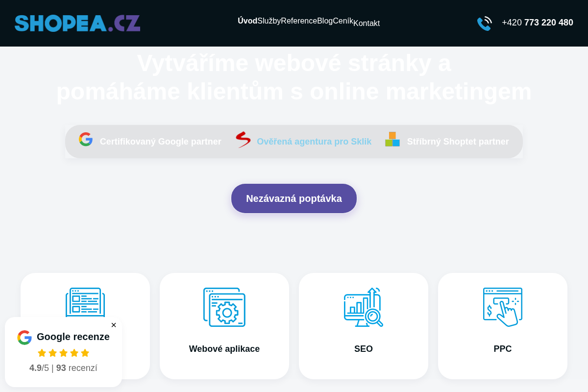Click the PPC pay-per-click hand icon

coord(503,307)
